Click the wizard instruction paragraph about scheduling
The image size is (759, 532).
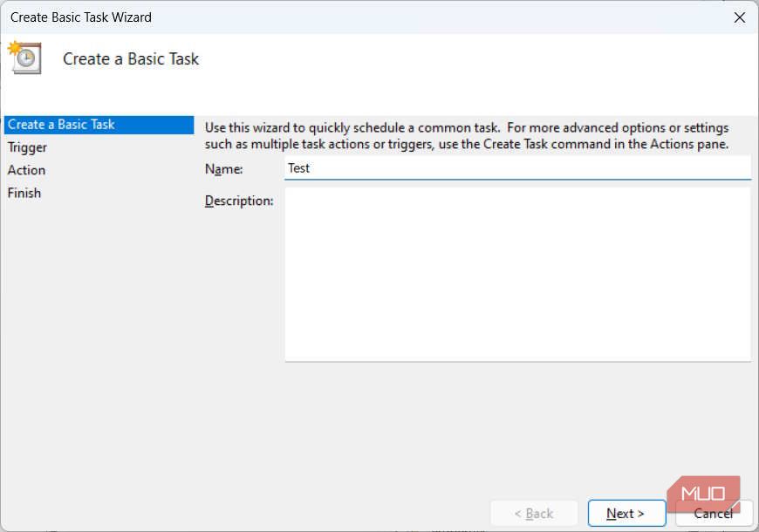click(475, 134)
